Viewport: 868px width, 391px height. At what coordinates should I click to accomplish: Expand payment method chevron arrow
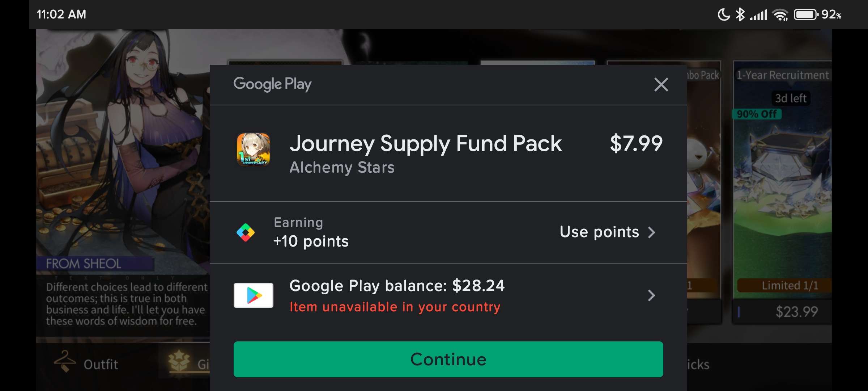(651, 295)
